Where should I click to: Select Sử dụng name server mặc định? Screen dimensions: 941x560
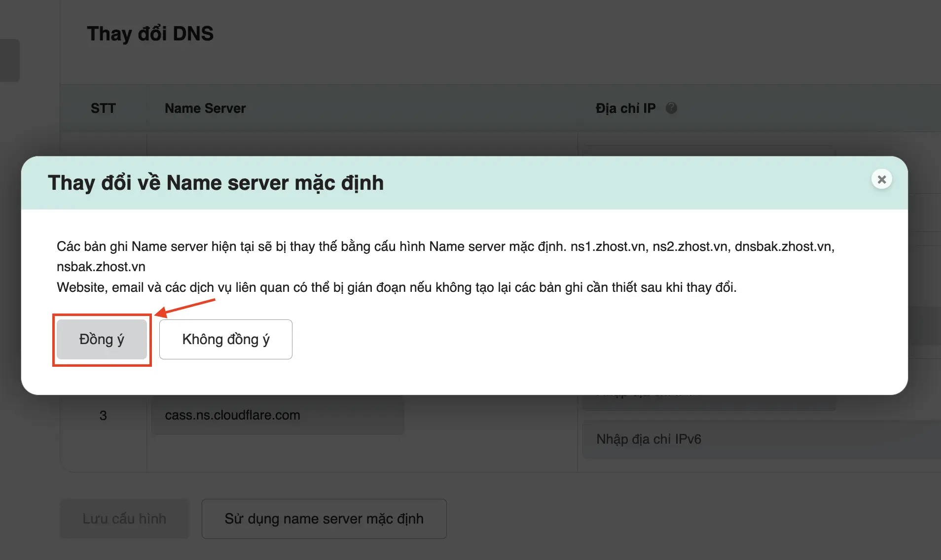click(324, 519)
